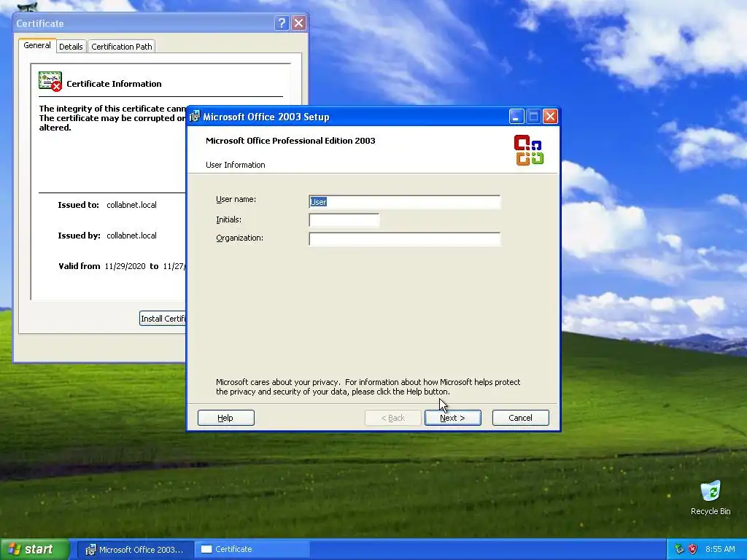Click the Issued to collabnet.local value

coord(131,205)
